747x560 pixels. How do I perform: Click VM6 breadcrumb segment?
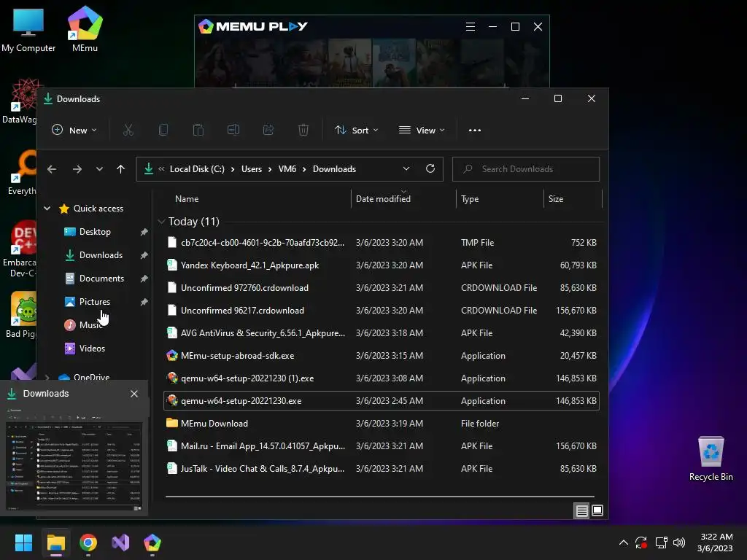[x=287, y=169]
